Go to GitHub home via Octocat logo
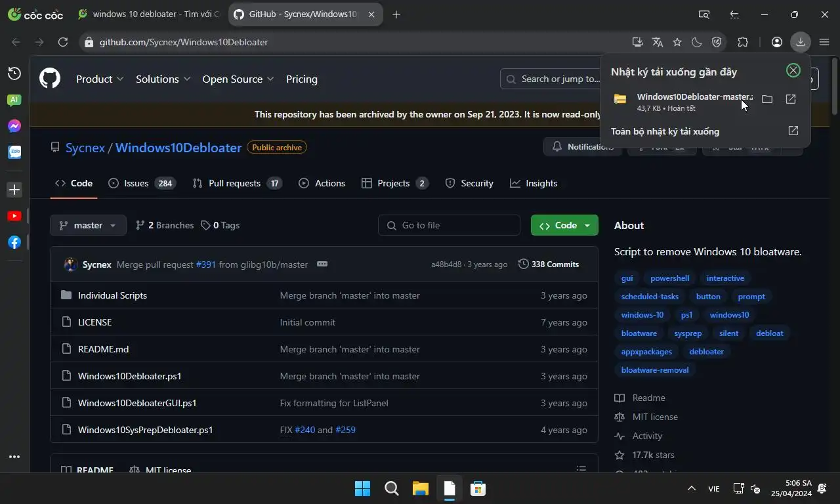The width and height of the screenshot is (840, 504). point(50,79)
